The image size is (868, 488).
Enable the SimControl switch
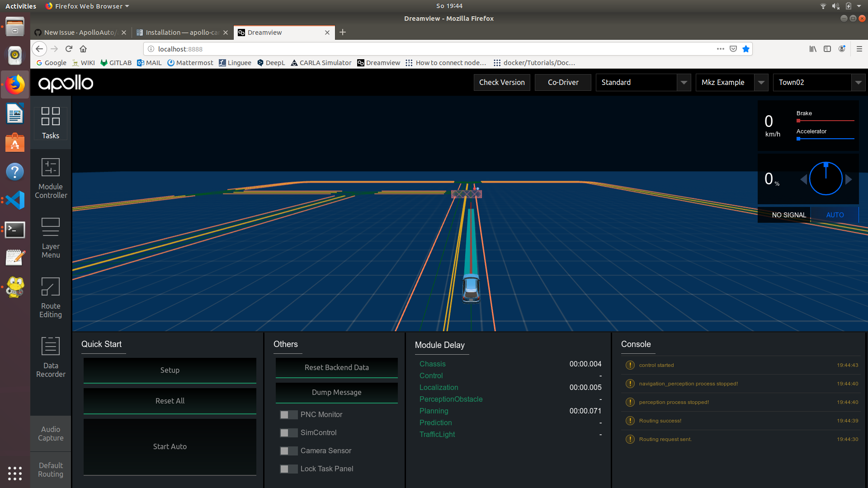click(x=288, y=433)
